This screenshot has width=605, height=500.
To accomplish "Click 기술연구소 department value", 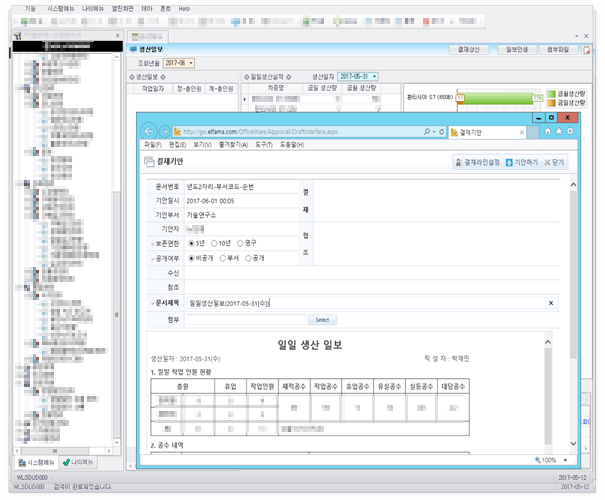I will [201, 215].
